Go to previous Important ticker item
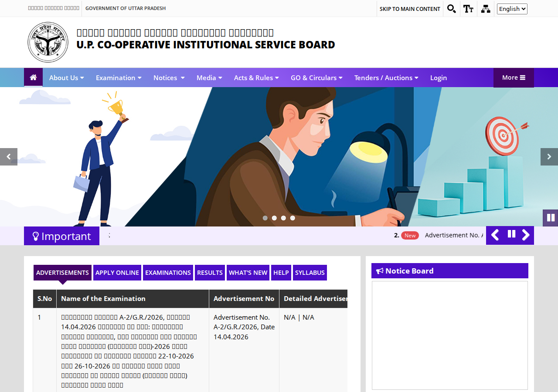The image size is (558, 392). [495, 235]
